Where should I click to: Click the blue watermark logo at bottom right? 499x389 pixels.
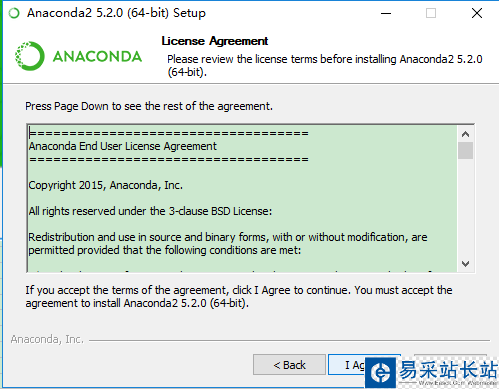(381, 372)
